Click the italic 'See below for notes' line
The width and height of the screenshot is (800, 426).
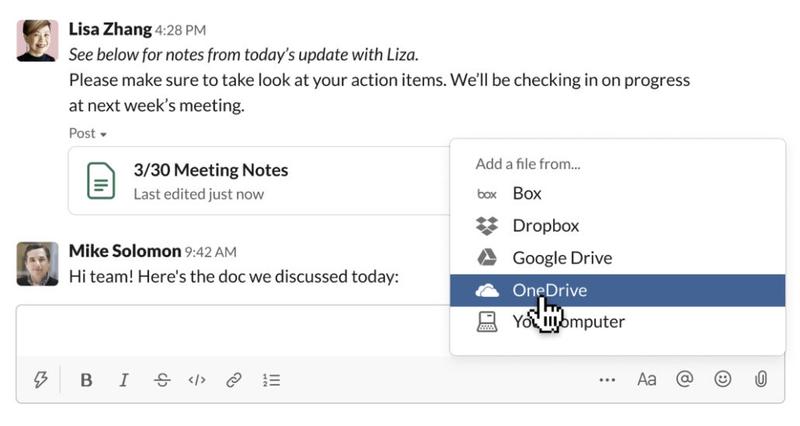[x=244, y=55]
